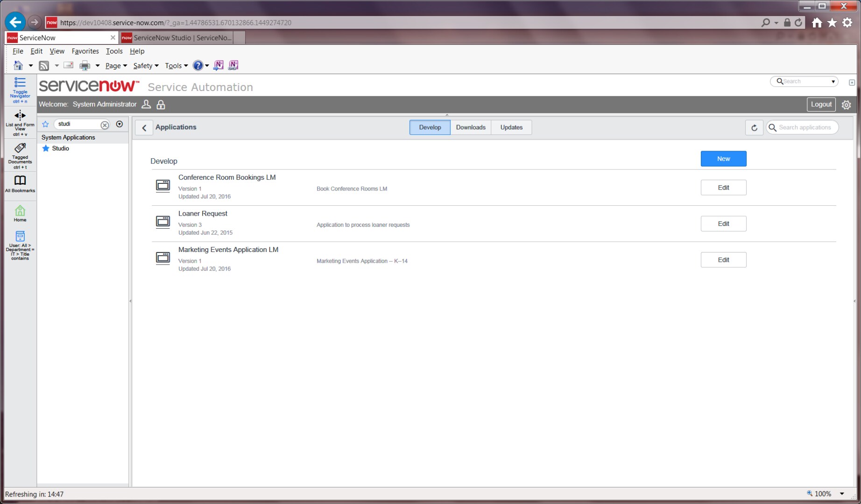Refresh the applications list
This screenshot has width=861, height=504.
pyautogui.click(x=754, y=127)
